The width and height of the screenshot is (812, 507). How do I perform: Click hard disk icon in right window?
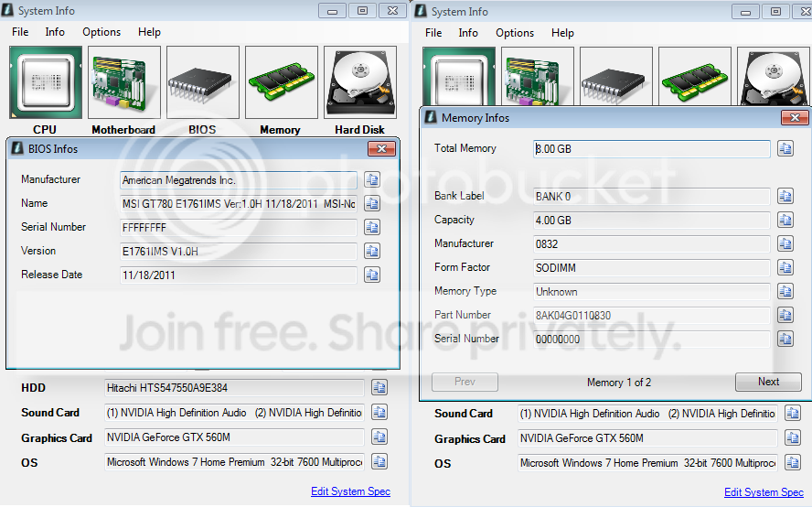(774, 77)
